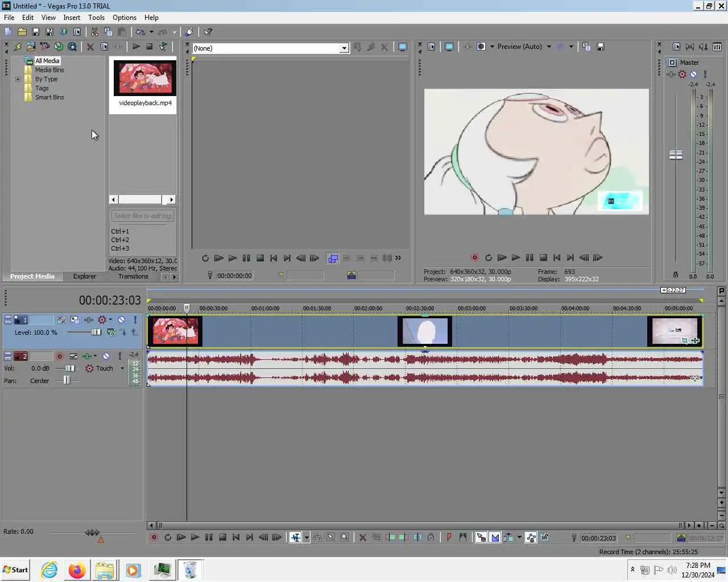The height and width of the screenshot is (582, 728).
Task: Stop media preview in Project Media toolbar
Action: tap(149, 47)
